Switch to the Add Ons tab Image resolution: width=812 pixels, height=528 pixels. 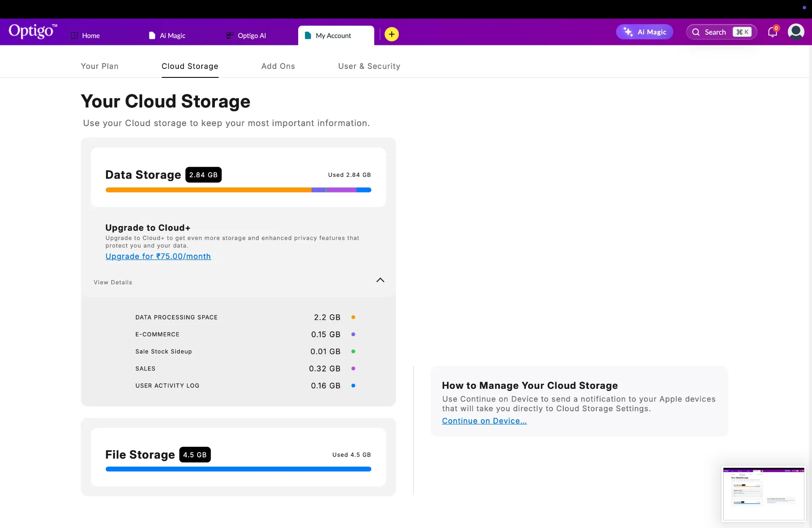tap(278, 66)
